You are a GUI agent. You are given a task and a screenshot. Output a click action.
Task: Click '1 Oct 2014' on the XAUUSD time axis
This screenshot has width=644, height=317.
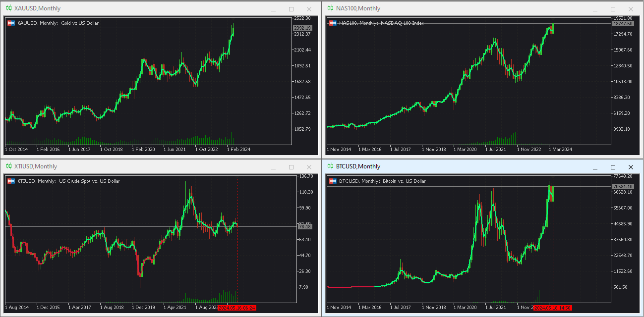coord(16,149)
